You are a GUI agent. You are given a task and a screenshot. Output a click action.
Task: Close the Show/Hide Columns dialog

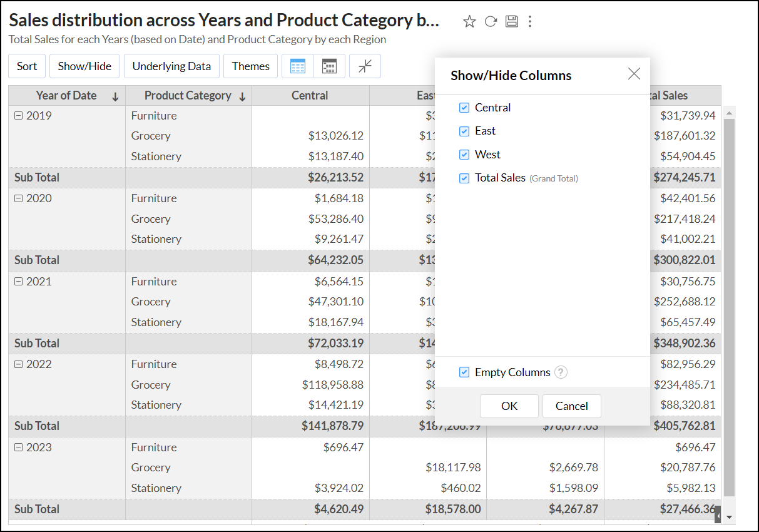pos(634,74)
